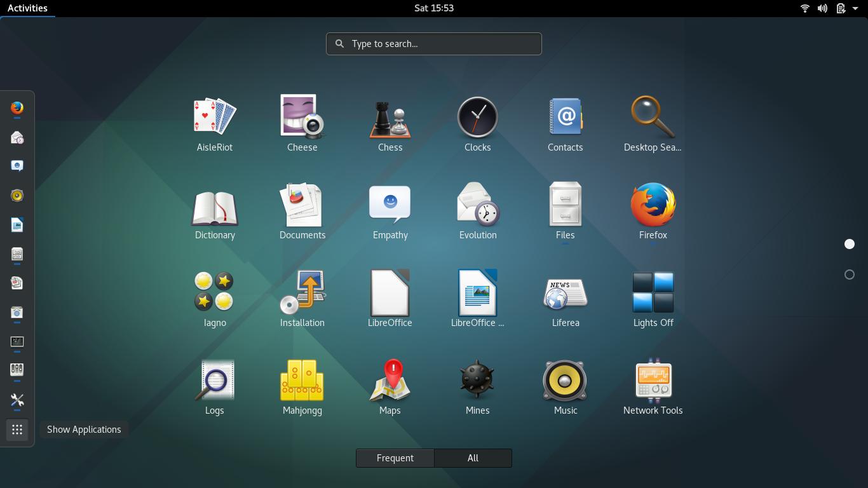Launch the Lights Off puzzle

[x=653, y=298]
